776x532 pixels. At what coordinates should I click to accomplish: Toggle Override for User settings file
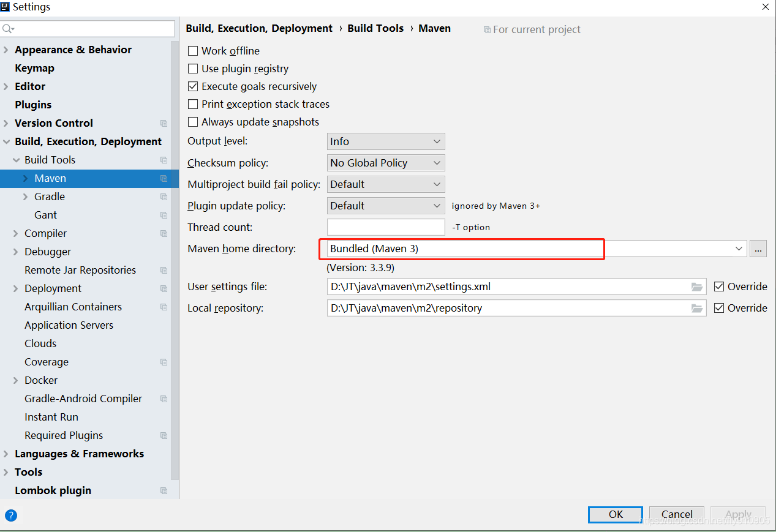pyautogui.click(x=719, y=287)
